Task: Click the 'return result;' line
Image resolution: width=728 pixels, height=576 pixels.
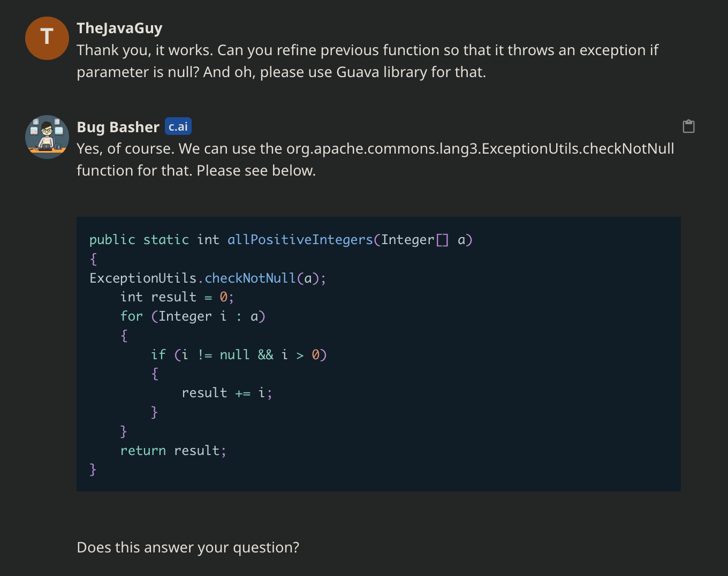Action: [x=173, y=450]
